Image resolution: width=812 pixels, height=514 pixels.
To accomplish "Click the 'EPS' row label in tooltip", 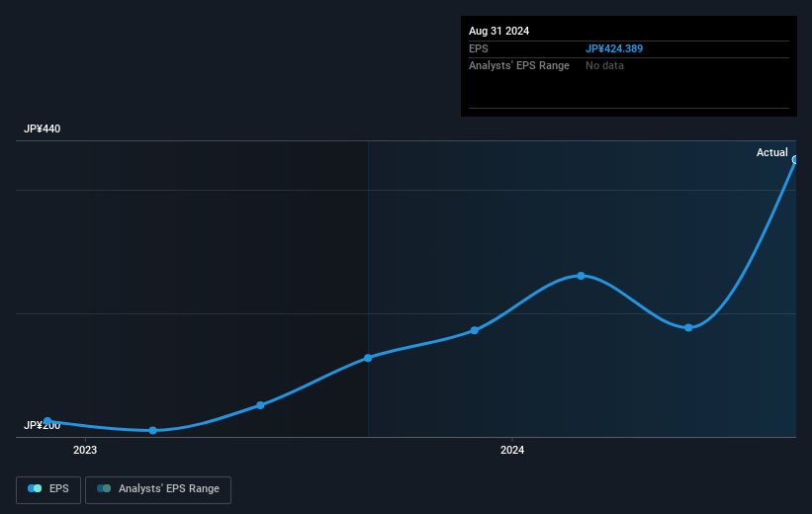I will [479, 48].
